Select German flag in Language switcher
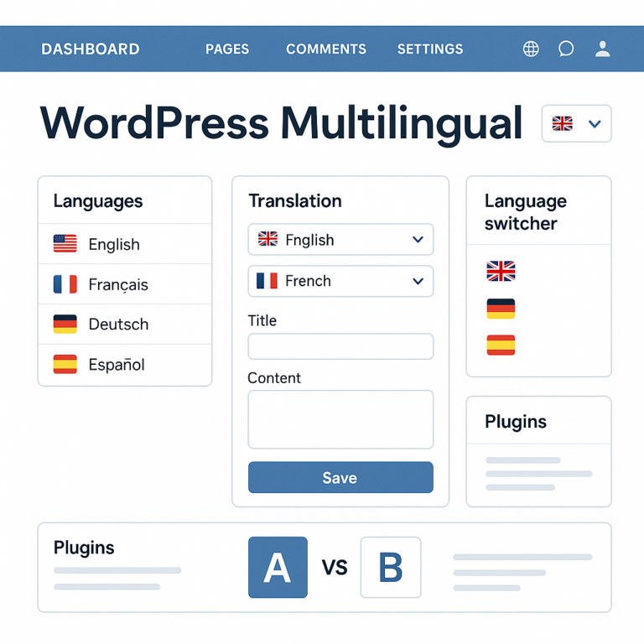 click(x=501, y=309)
